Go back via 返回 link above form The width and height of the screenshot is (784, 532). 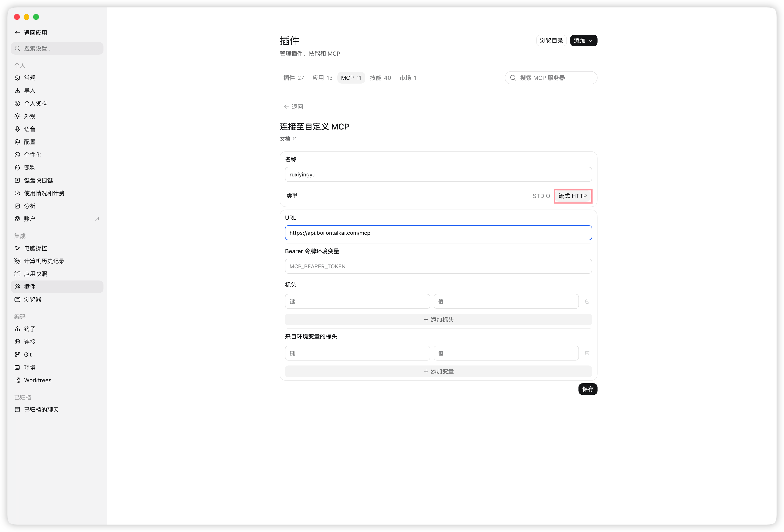click(x=293, y=107)
